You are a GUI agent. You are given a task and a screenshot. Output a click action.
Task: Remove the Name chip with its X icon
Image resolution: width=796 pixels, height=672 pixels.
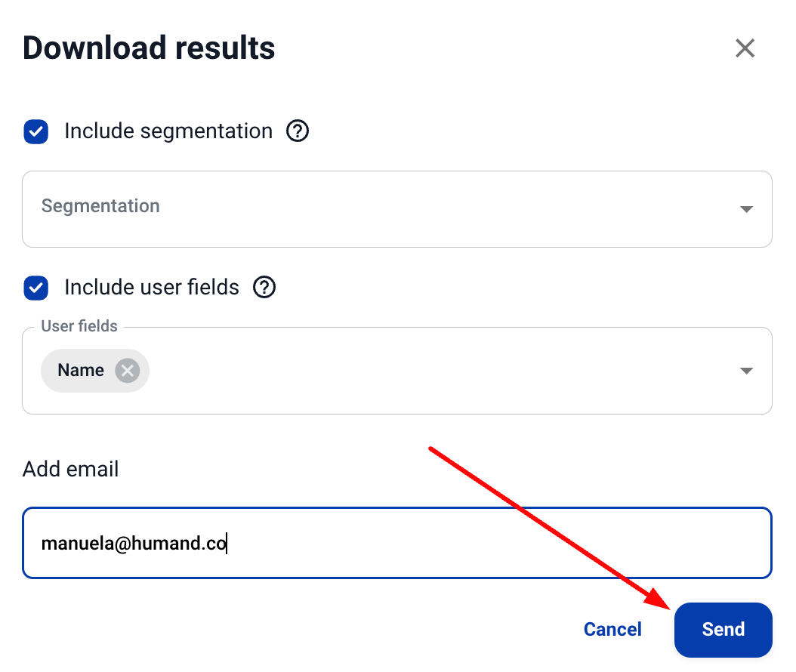click(128, 371)
